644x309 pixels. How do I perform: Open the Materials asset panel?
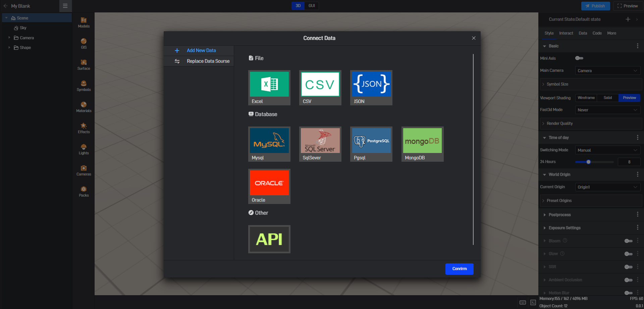point(84,107)
